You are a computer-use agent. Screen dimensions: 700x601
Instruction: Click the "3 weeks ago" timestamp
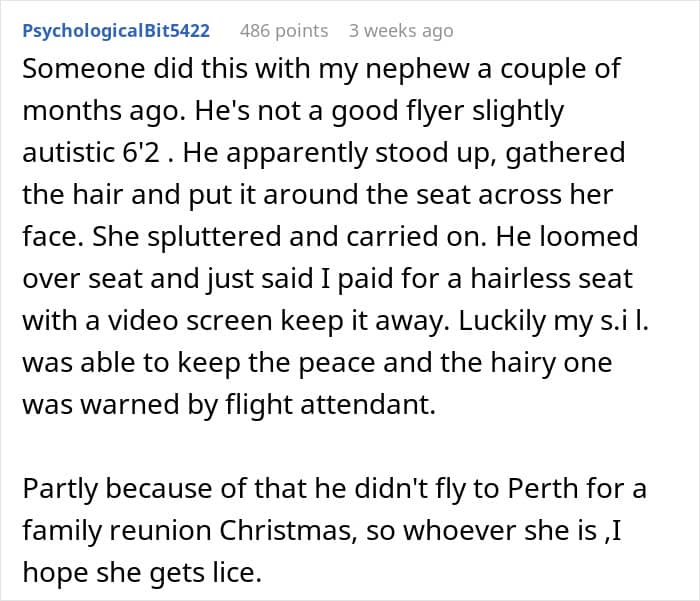tap(400, 31)
